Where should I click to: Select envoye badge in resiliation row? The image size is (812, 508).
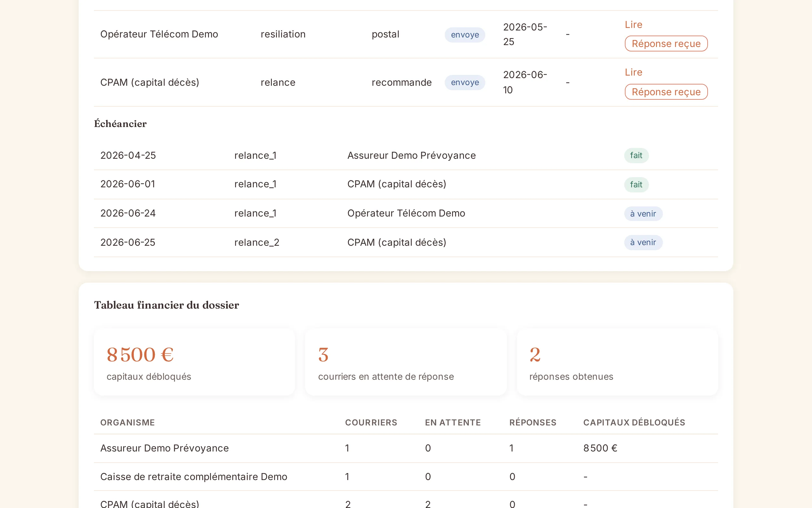[x=465, y=35]
